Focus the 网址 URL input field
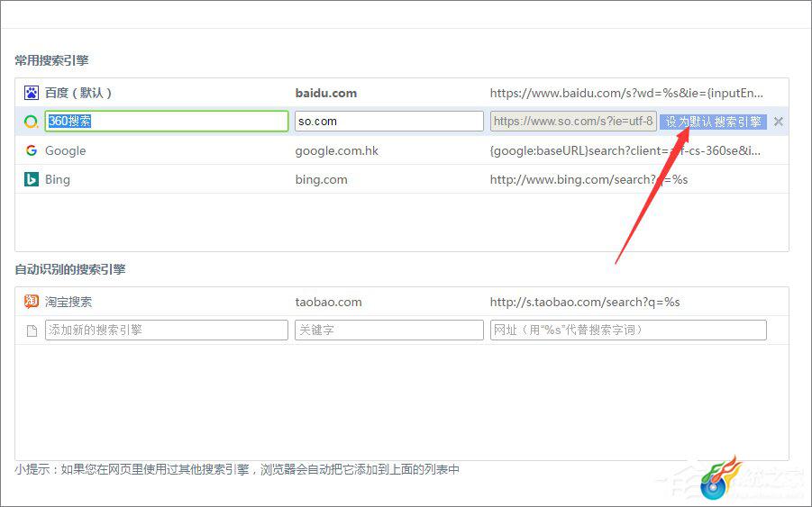 point(628,330)
